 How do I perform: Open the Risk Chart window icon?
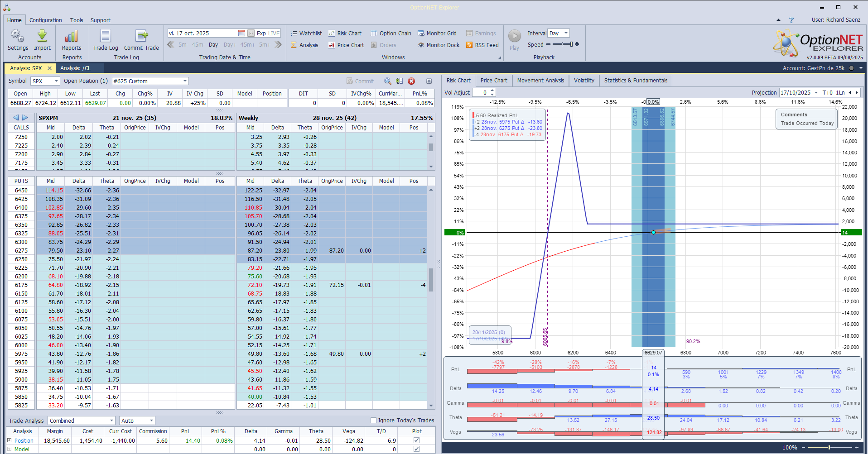(332, 33)
